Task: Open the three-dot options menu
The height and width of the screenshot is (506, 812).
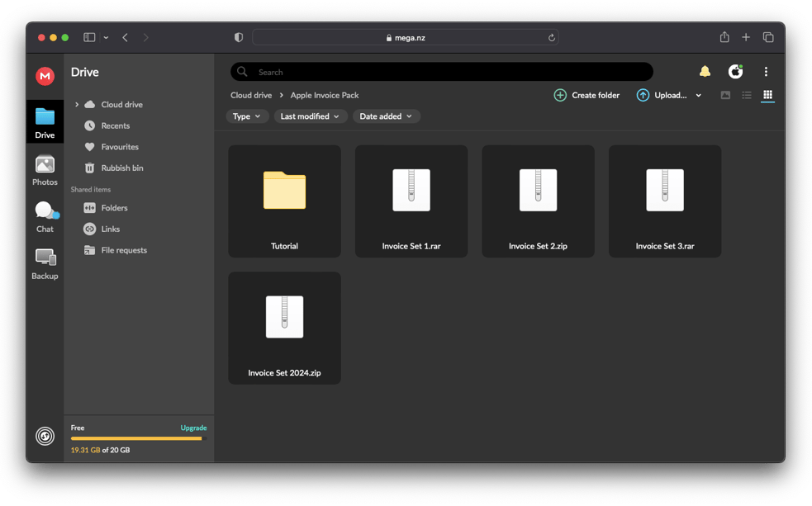Action: [x=766, y=72]
